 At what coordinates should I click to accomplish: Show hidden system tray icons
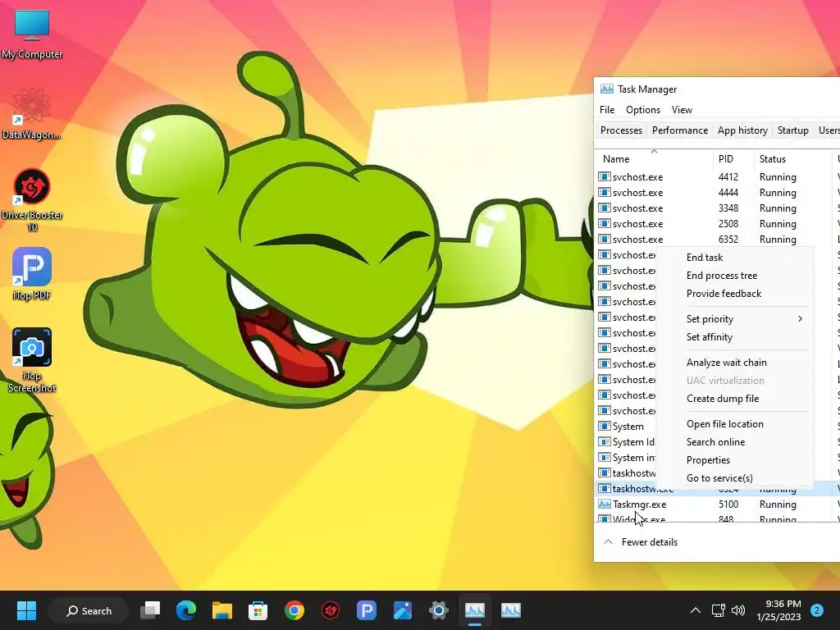click(x=696, y=610)
